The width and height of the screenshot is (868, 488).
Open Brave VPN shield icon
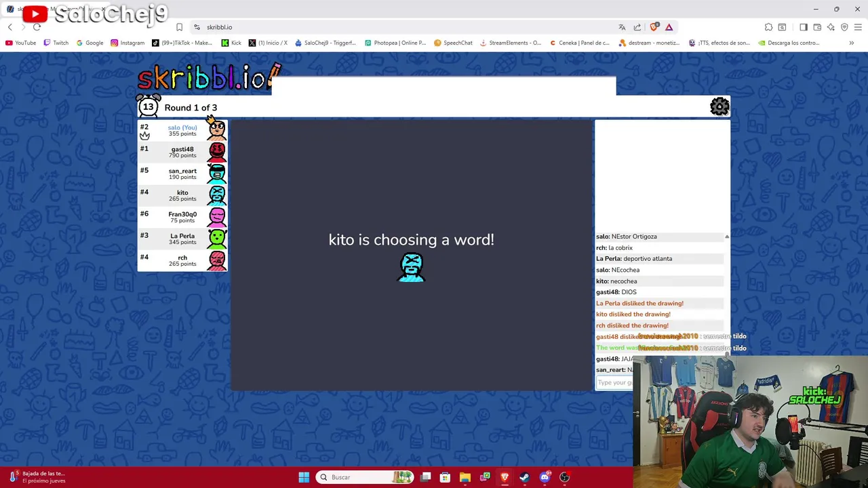pyautogui.click(x=844, y=27)
